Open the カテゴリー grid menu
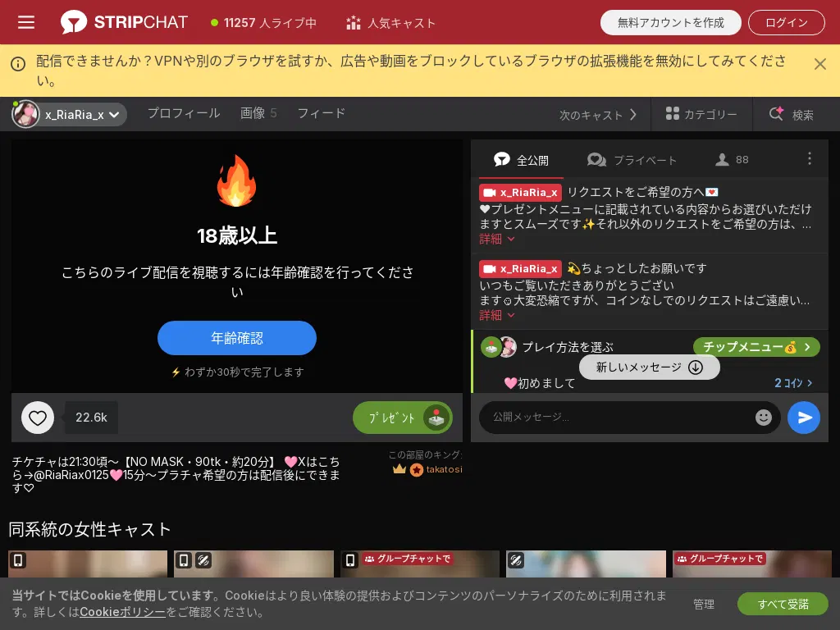 coord(701,114)
